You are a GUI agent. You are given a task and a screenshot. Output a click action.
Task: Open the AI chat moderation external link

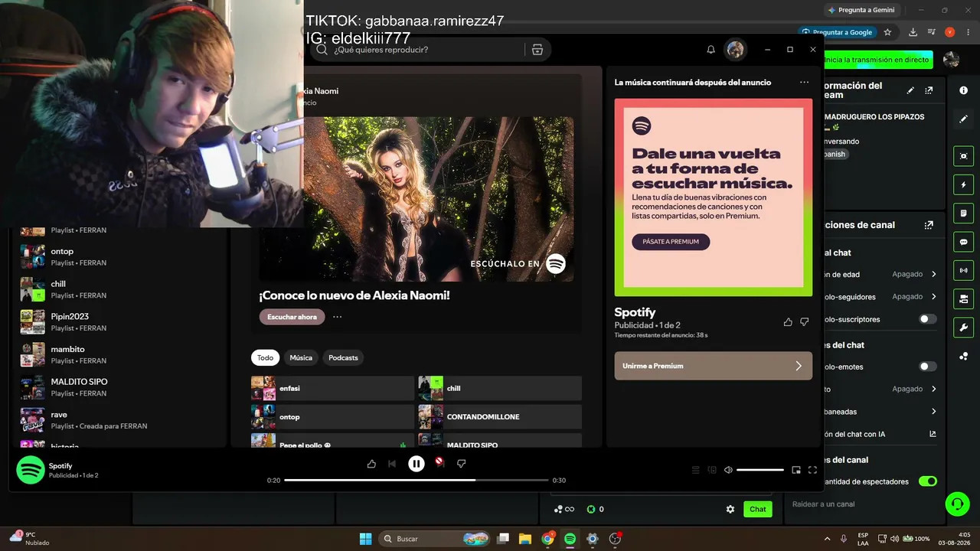coord(933,434)
